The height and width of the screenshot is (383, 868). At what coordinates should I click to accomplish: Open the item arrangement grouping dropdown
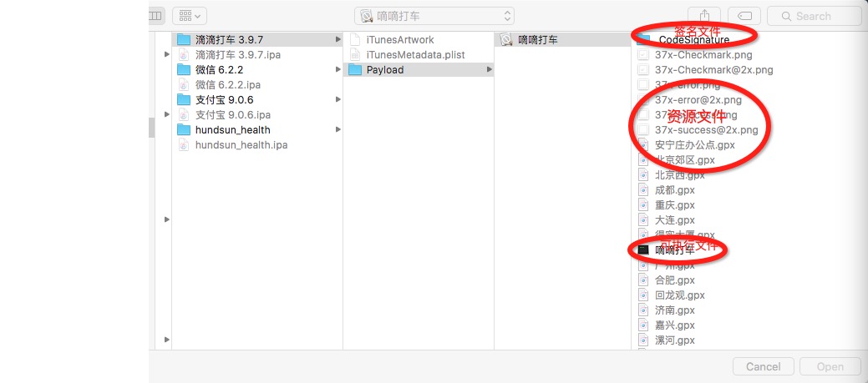point(190,16)
